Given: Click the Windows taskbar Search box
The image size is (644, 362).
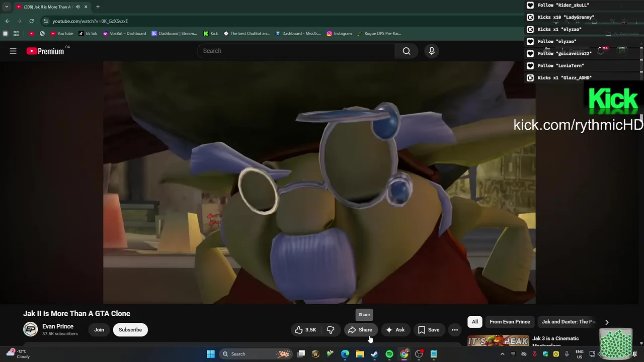Looking at the screenshot, I should pyautogui.click(x=257, y=354).
